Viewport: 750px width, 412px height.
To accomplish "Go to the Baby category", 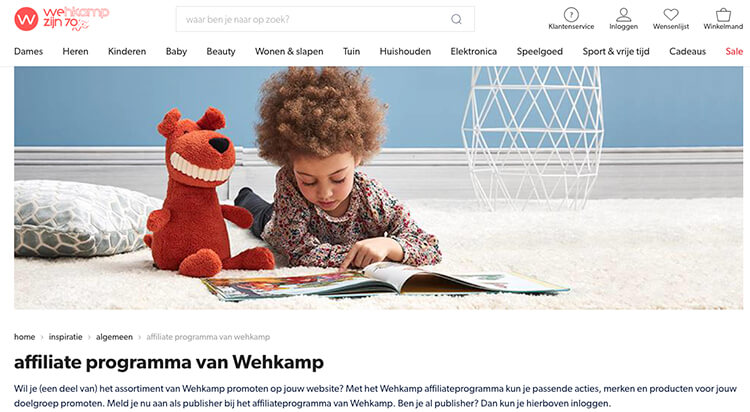I will (x=176, y=51).
